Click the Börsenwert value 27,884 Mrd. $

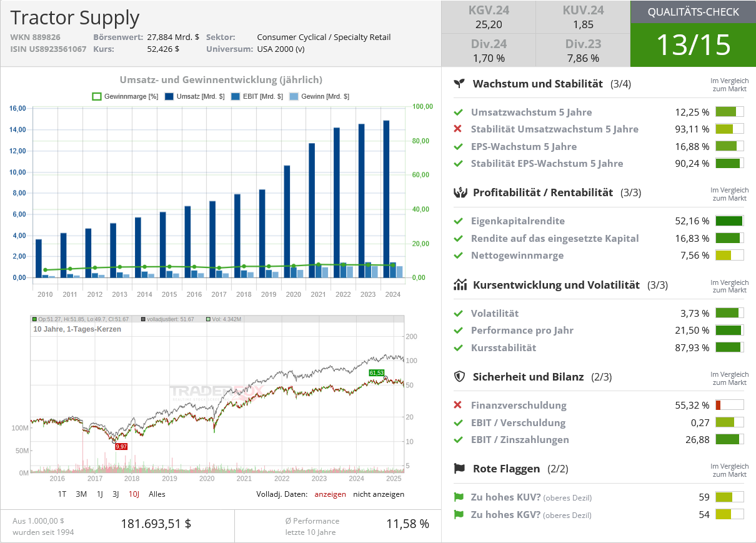(x=173, y=37)
